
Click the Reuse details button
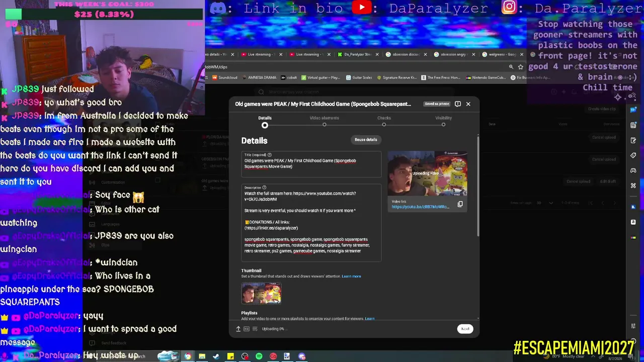pyautogui.click(x=366, y=140)
